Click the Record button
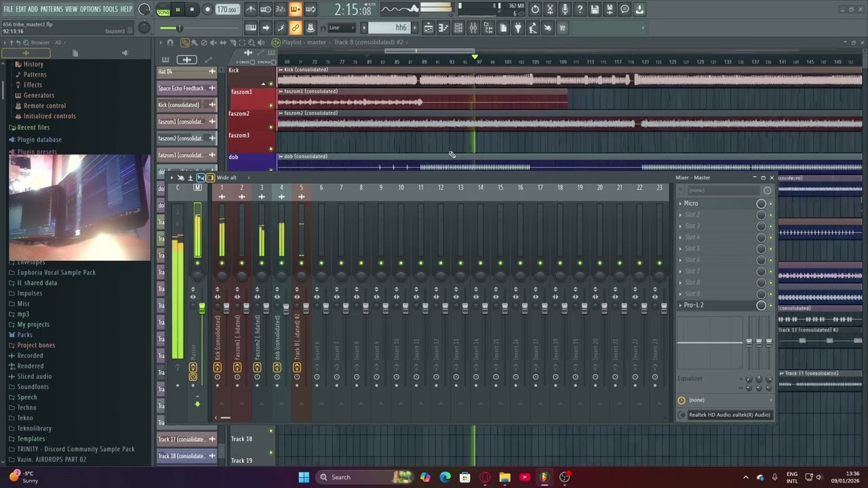Screen dimensions: 868x488 pos(208,9)
